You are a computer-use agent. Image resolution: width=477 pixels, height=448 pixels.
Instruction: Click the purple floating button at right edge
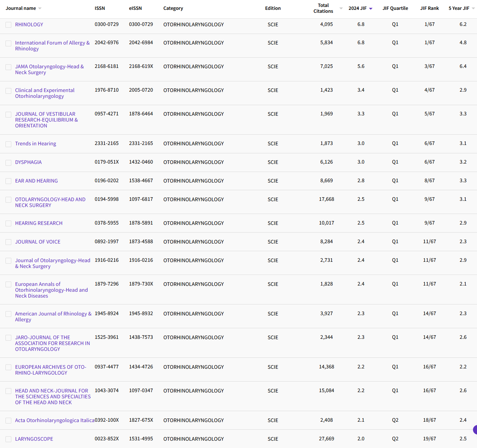pyautogui.click(x=475, y=430)
